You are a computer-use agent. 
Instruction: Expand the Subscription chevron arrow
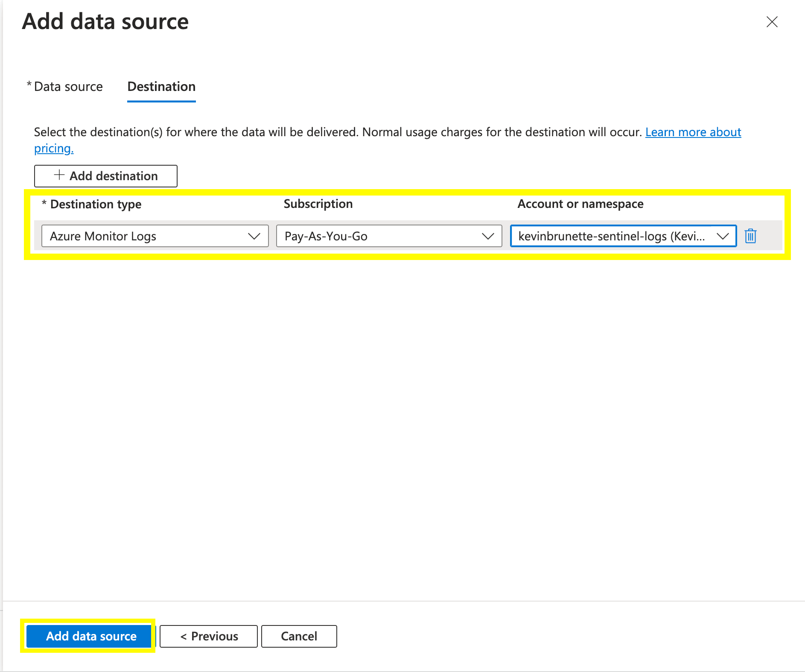[x=487, y=236]
